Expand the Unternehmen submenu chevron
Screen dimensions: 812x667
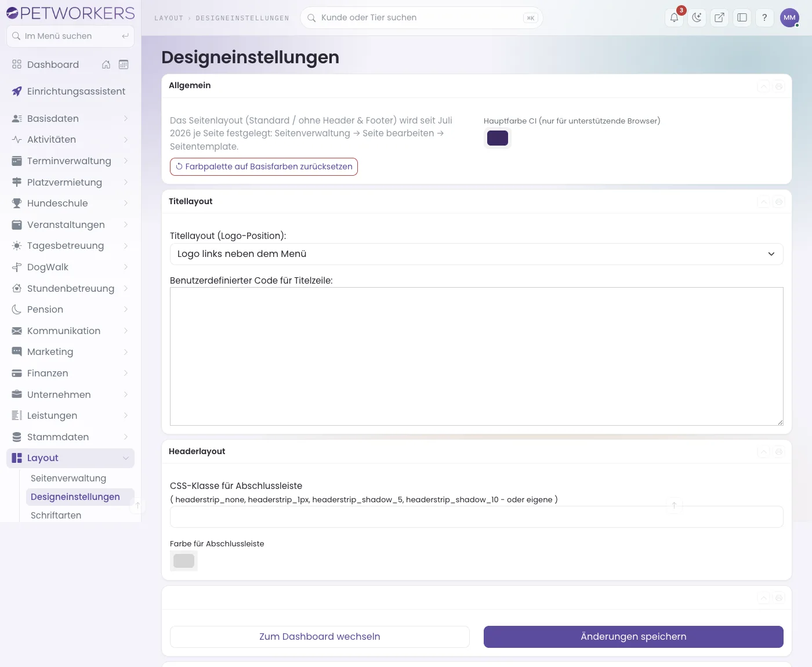tap(126, 394)
